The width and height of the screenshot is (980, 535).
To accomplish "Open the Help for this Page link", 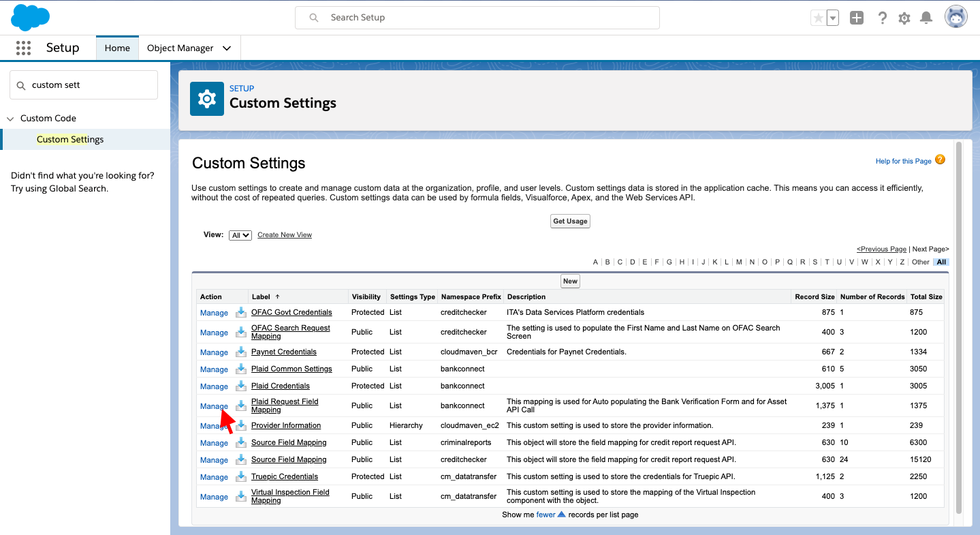I will pyautogui.click(x=904, y=162).
